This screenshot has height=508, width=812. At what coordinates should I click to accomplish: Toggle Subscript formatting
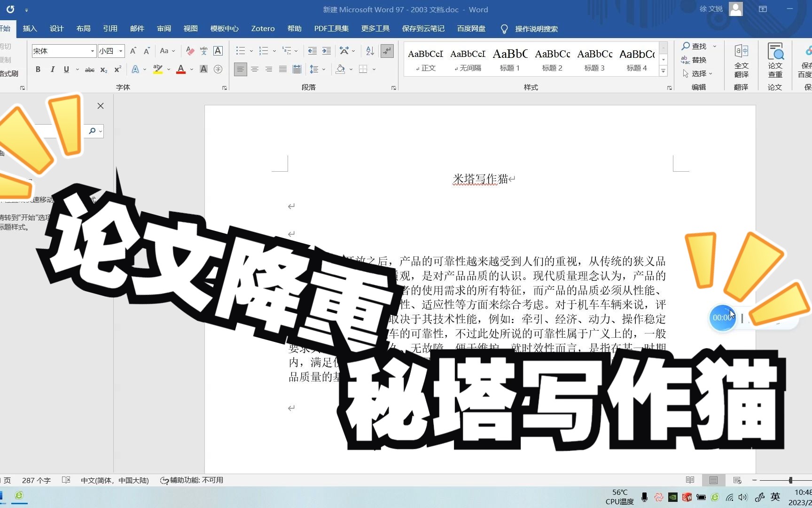104,70
